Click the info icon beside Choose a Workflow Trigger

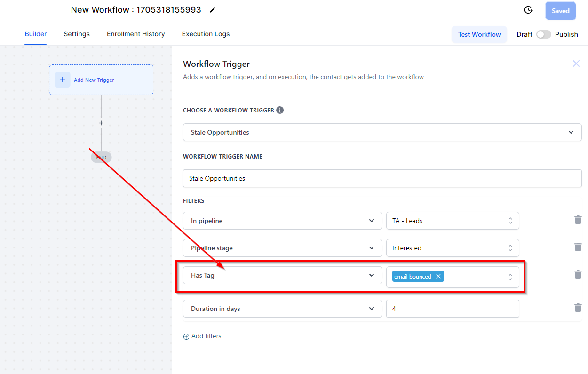(x=280, y=110)
